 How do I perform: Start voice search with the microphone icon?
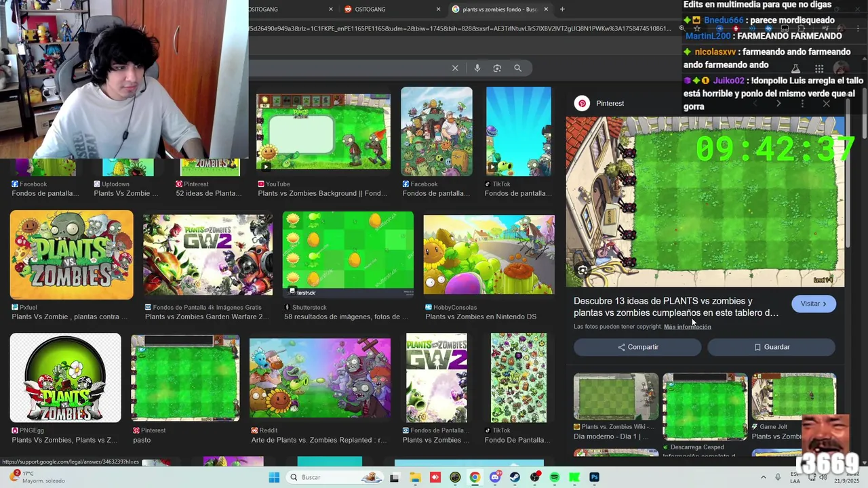477,68
